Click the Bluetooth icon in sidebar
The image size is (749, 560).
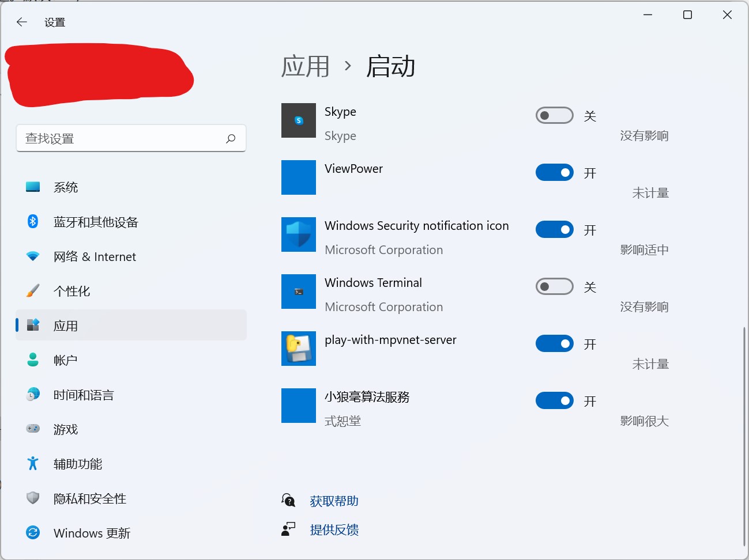[33, 221]
